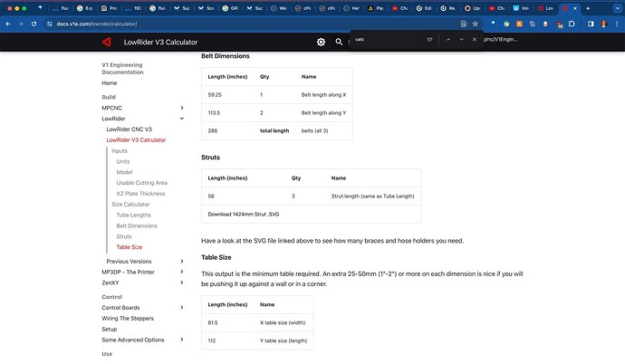Click the page install/reader icon beside the star
This screenshot has width=625, height=364.
tap(464, 24)
